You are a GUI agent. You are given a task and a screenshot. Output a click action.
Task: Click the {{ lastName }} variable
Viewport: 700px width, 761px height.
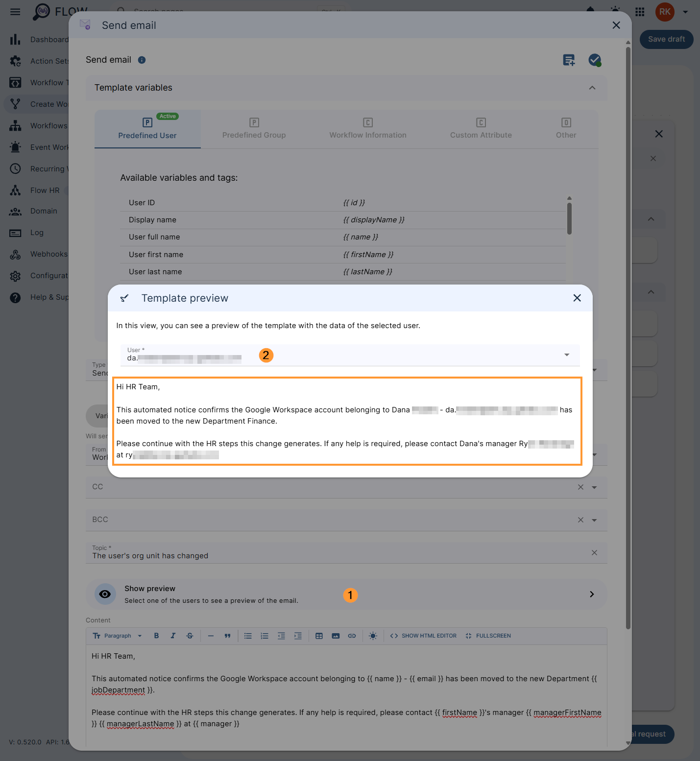tap(368, 272)
